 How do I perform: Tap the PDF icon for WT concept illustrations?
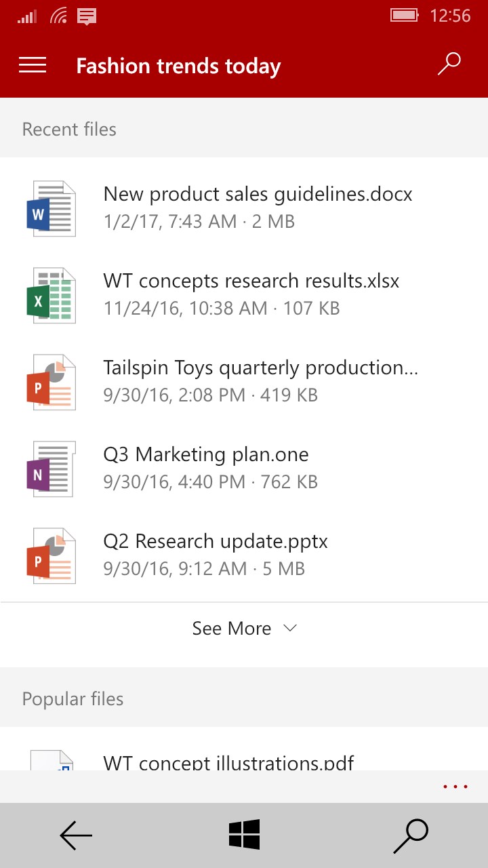[x=51, y=759]
